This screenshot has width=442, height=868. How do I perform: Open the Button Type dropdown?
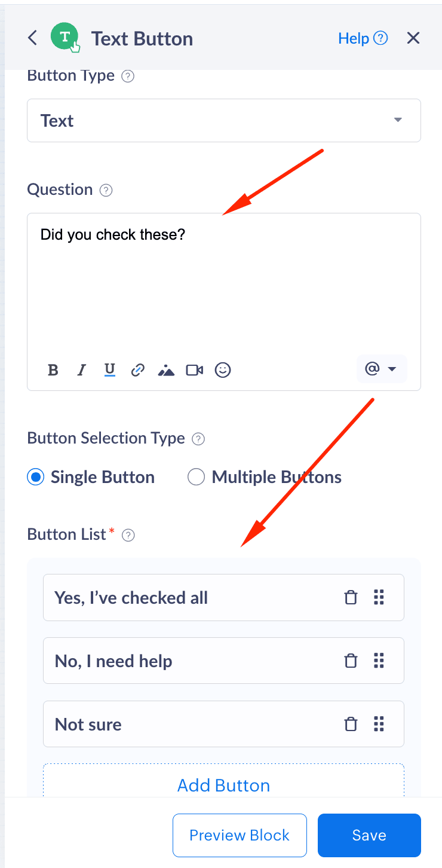tap(224, 121)
